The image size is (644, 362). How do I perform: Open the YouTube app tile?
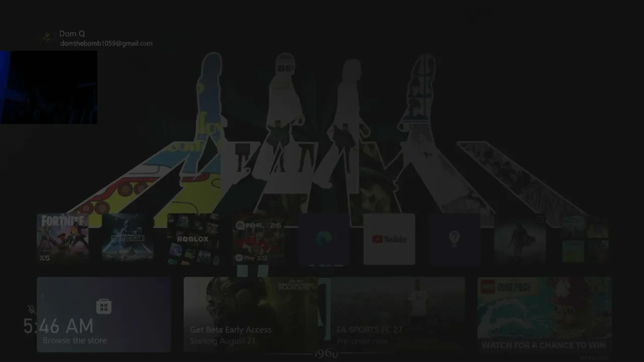[389, 239]
